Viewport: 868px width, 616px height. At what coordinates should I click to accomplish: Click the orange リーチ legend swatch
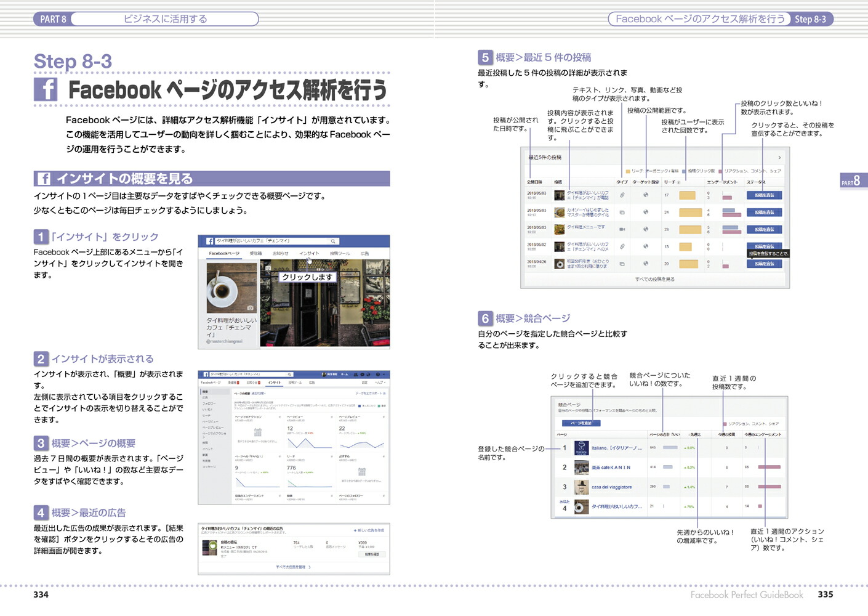click(x=628, y=171)
